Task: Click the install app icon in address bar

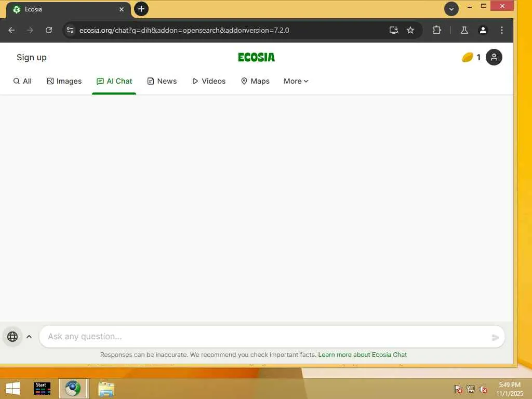Action: (x=394, y=30)
